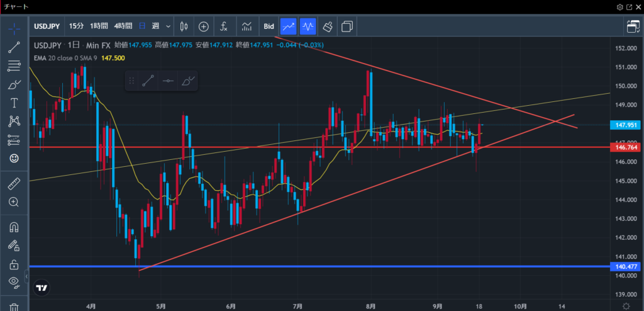The height and width of the screenshot is (311, 644).
Task: Select the text annotation tool
Action: point(14,103)
